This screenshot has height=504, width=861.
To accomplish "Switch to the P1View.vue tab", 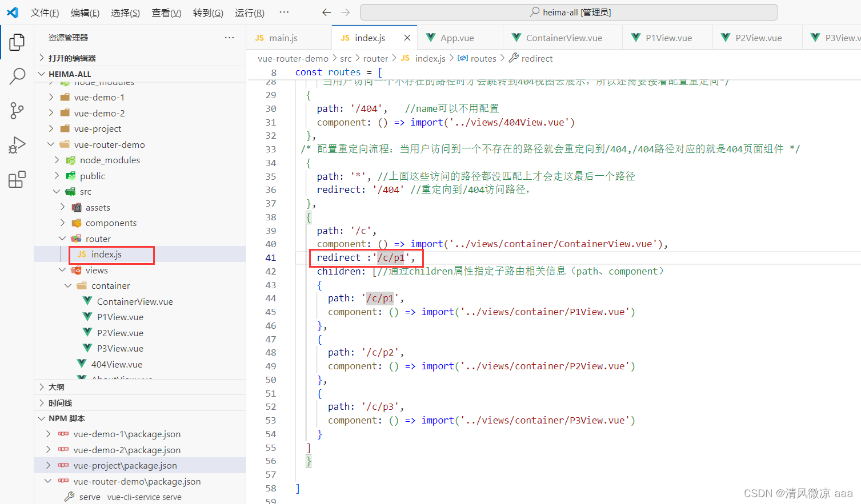I will coord(667,38).
